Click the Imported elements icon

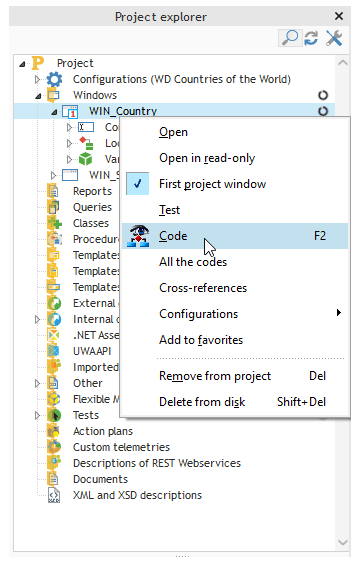click(54, 367)
